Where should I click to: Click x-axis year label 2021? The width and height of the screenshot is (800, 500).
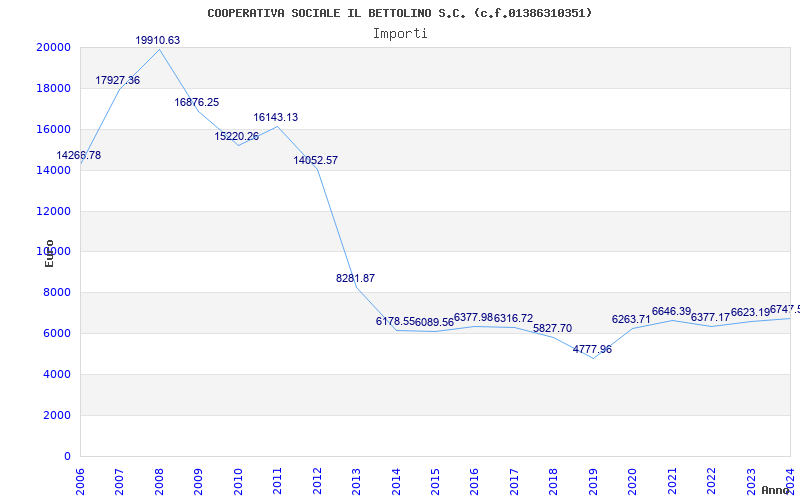tap(672, 482)
